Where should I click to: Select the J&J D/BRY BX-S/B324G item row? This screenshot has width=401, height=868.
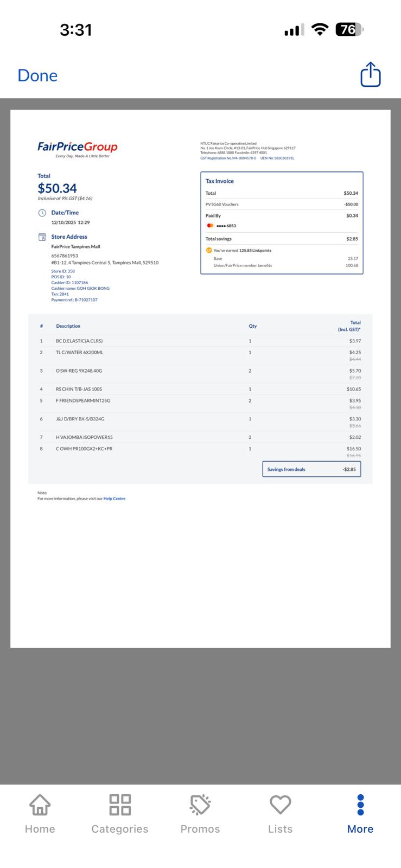(200, 422)
